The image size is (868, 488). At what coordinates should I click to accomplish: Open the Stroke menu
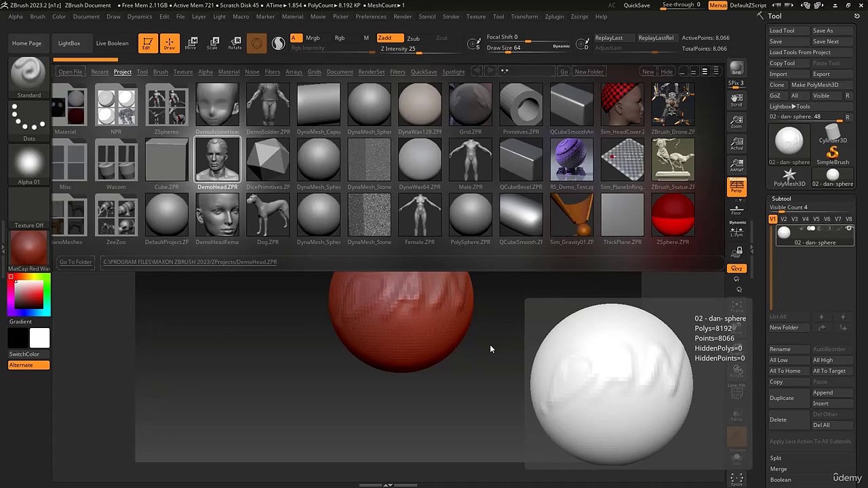click(451, 16)
